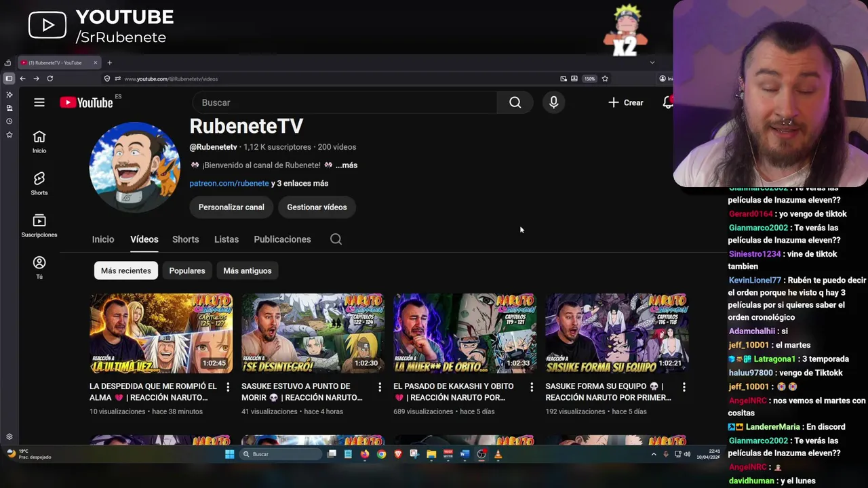Open the Tú section in sidebar

(x=39, y=268)
